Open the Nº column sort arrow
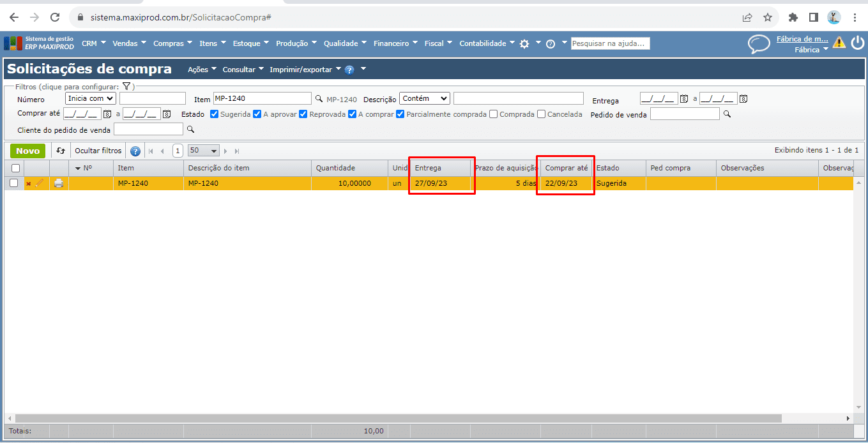 (x=78, y=168)
